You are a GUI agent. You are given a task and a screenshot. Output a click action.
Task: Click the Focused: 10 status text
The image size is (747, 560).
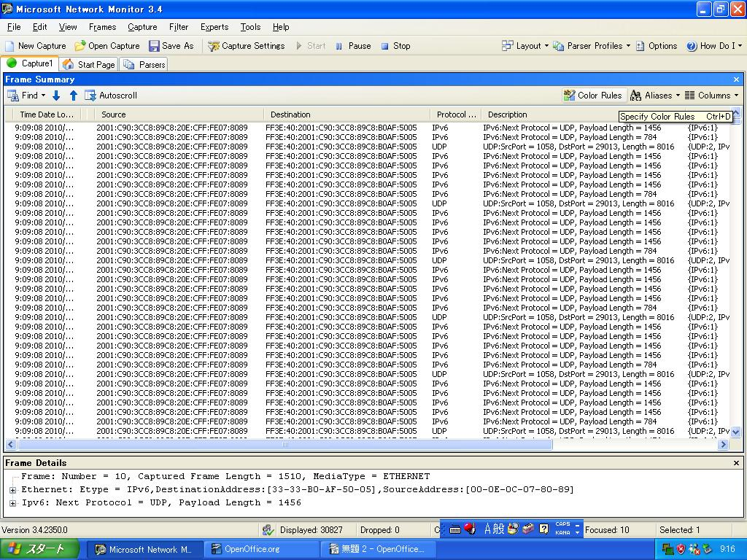tap(607, 530)
